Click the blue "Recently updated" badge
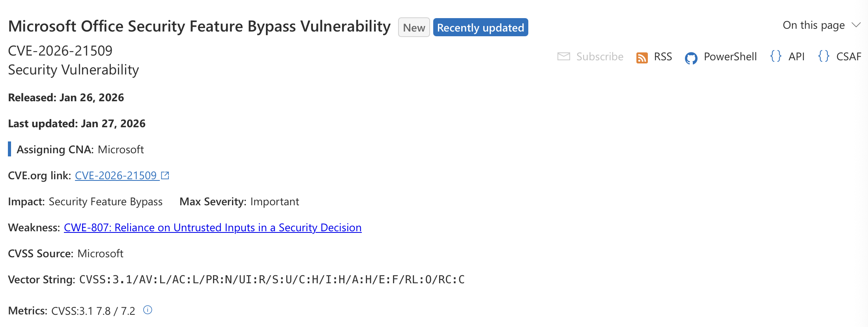This screenshot has height=327, width=868. pos(481,28)
